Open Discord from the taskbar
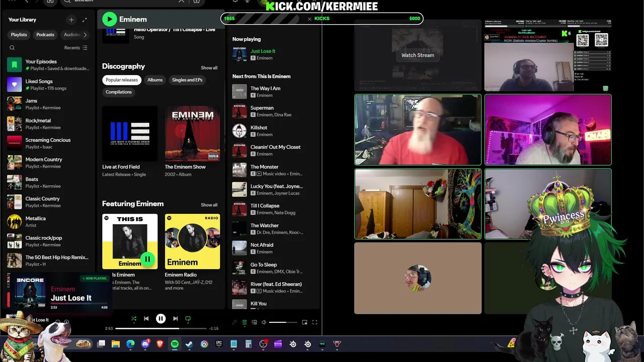 (x=145, y=344)
